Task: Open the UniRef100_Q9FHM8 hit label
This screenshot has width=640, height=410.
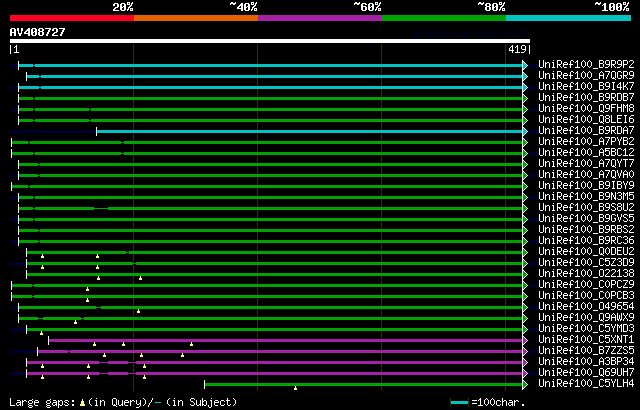Action: [572, 109]
